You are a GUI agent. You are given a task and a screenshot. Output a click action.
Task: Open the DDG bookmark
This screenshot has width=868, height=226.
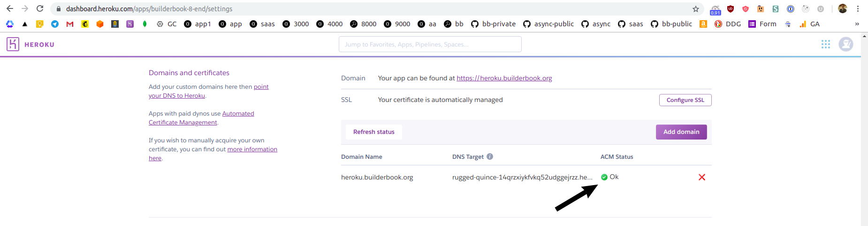(x=728, y=24)
